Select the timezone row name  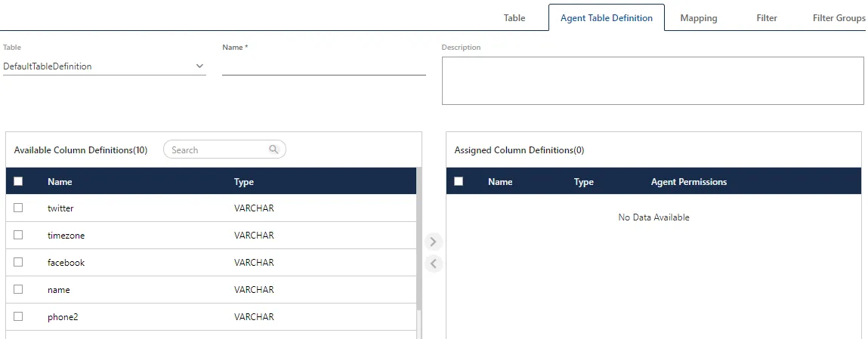[66, 235]
